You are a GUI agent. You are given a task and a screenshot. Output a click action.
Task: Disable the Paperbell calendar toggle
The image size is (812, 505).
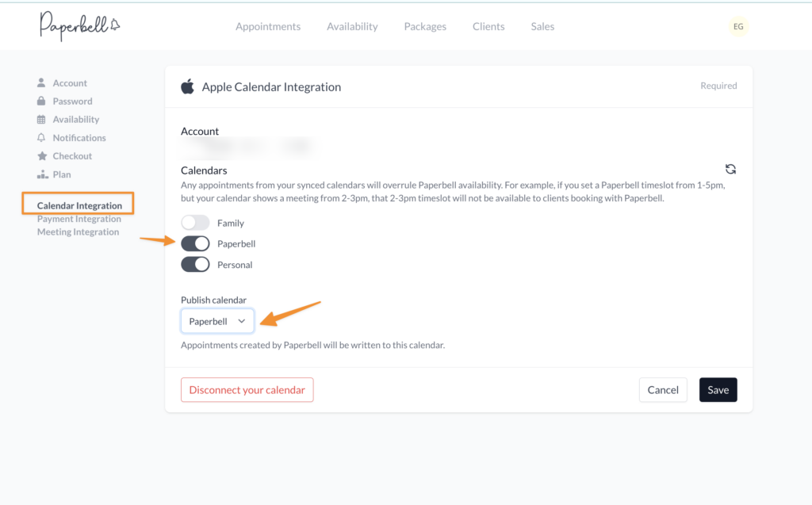click(x=195, y=244)
